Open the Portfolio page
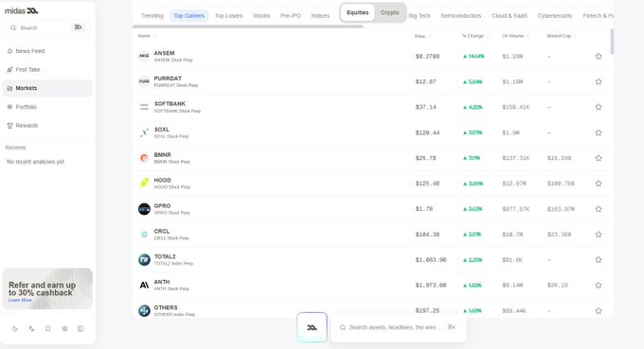The width and height of the screenshot is (644, 349). click(47, 107)
